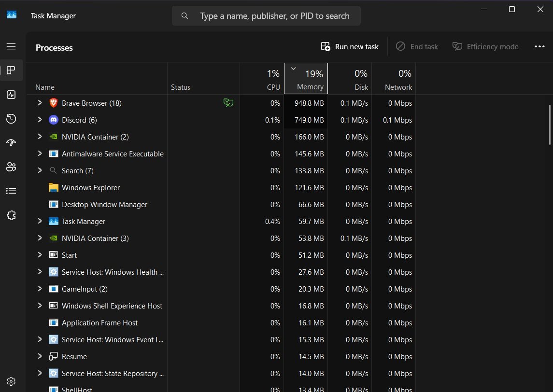The width and height of the screenshot is (553, 392).
Task: Expand the NVIDIA Container (2) group
Action: pos(40,137)
